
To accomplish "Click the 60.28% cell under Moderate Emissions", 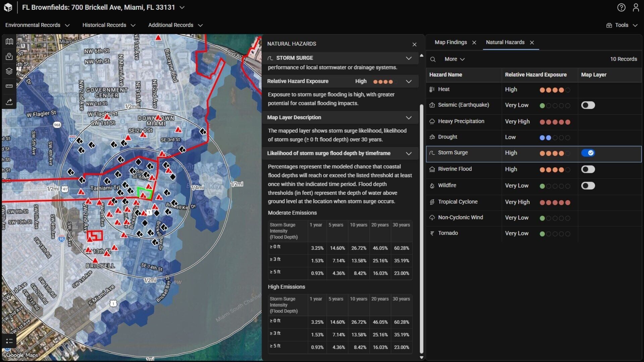I will (401, 248).
